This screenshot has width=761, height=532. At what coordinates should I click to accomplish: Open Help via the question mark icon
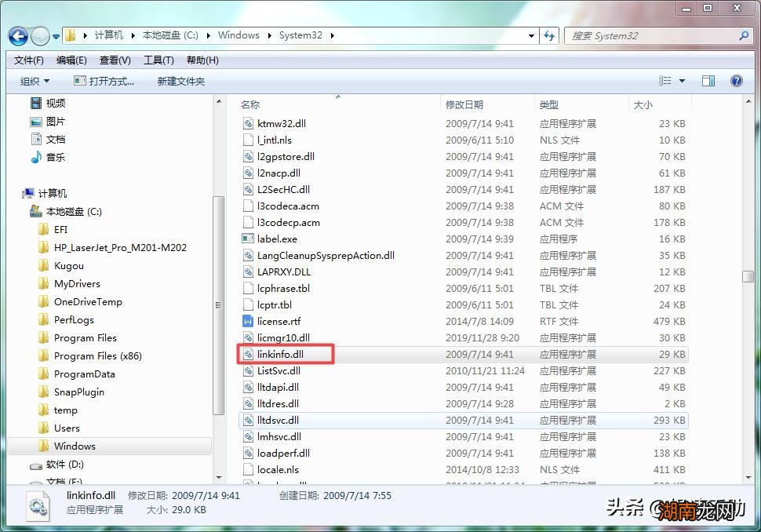pyautogui.click(x=735, y=80)
